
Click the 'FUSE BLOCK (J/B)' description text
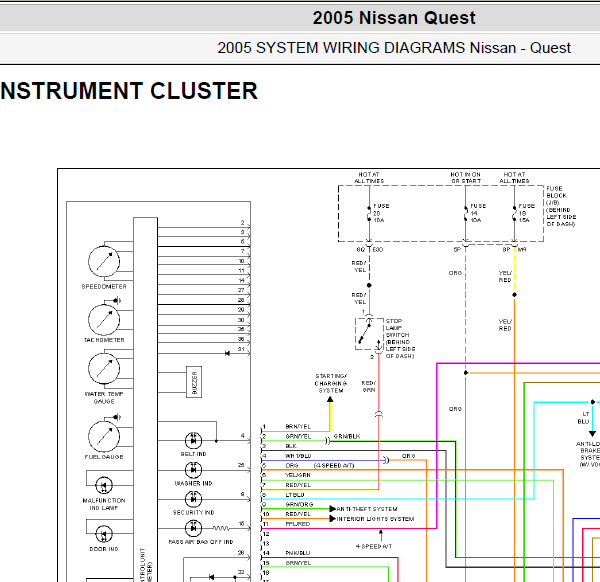pos(561,206)
